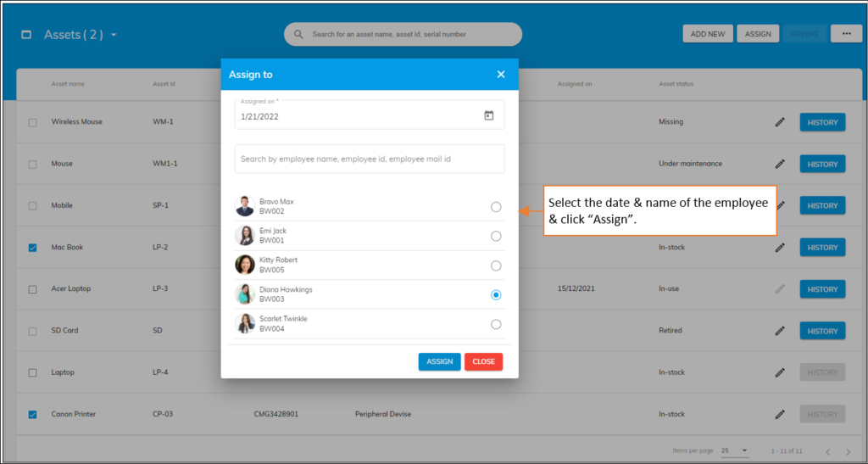The image size is (868, 464).
Task: Click the assets window icon beside title
Action: pos(26,35)
